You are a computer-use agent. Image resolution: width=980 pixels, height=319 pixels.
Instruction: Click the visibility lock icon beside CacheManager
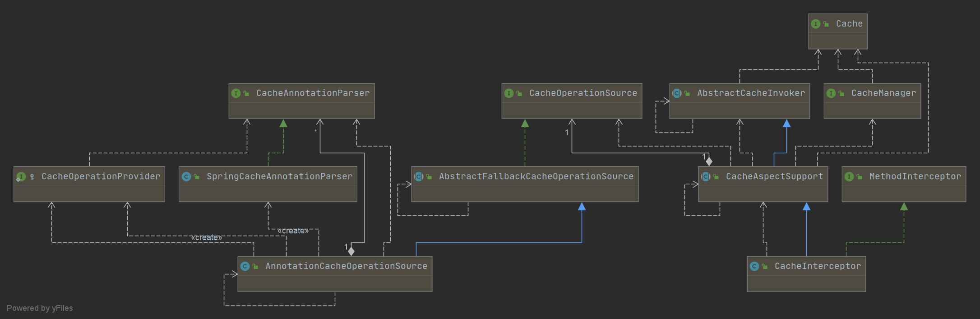point(841,93)
